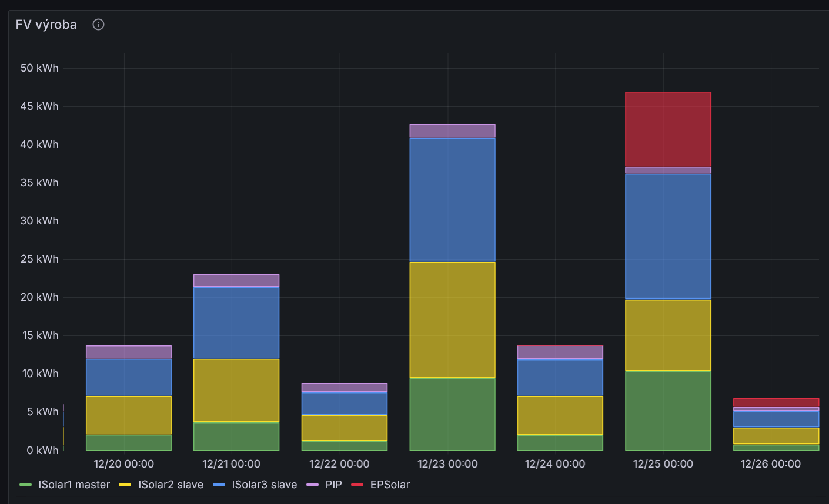Select the yellow ISolar2 segment on 12/20 bar

click(129, 415)
